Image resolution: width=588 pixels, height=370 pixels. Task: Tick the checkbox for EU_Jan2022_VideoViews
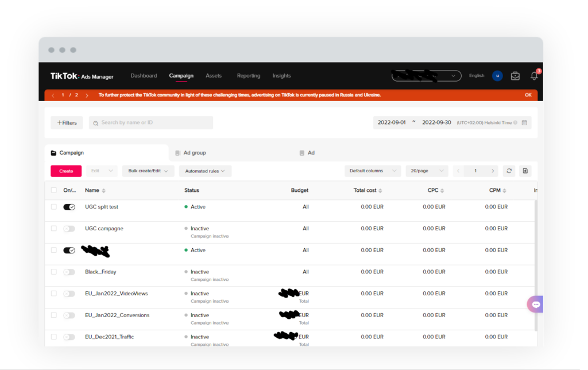coord(53,294)
